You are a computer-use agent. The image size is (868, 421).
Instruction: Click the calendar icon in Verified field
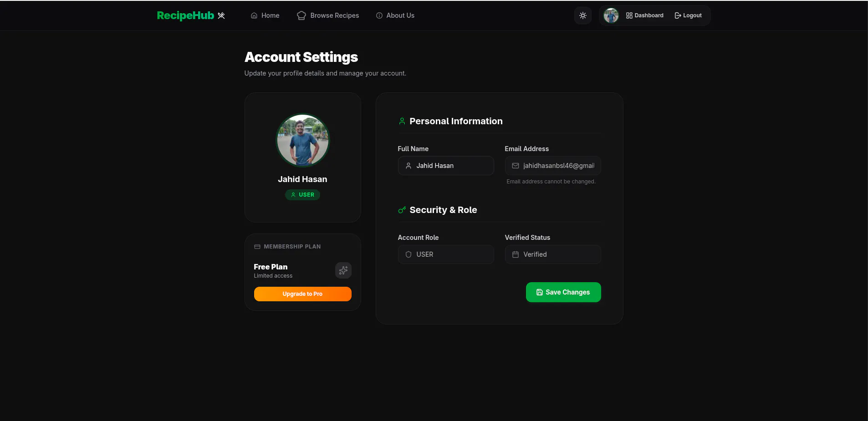coord(516,254)
